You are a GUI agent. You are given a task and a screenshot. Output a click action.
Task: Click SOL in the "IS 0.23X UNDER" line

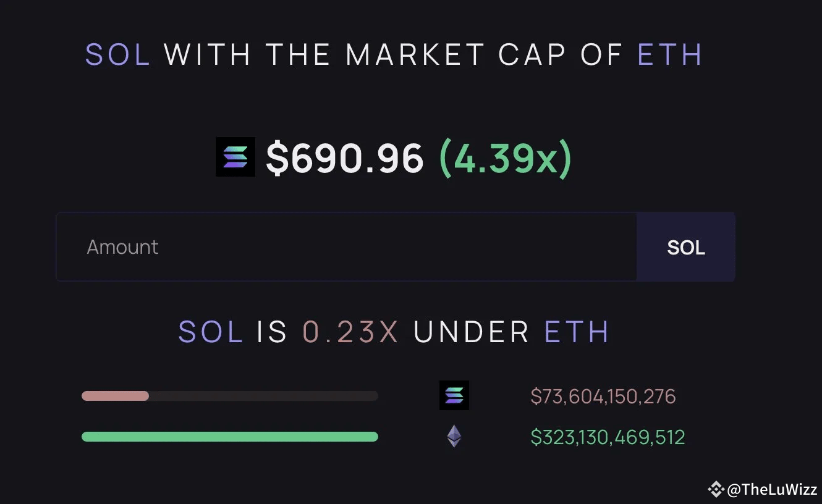tap(210, 332)
